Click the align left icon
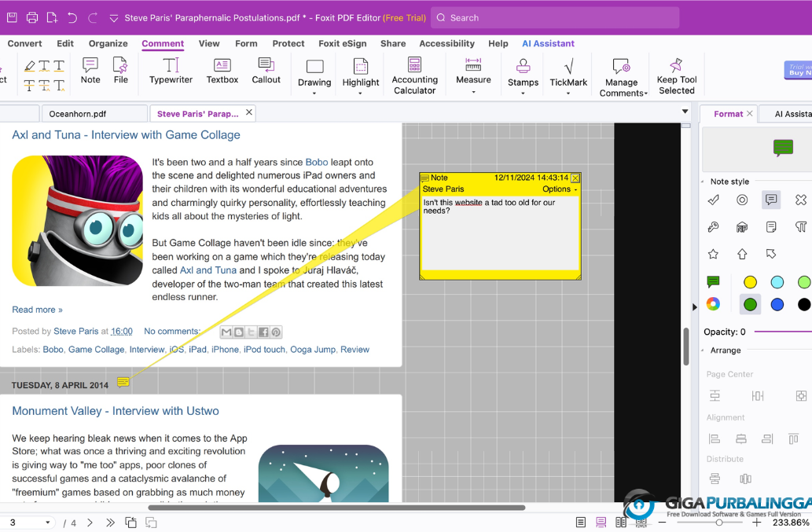Viewport: 812px width, 532px height. (714, 438)
